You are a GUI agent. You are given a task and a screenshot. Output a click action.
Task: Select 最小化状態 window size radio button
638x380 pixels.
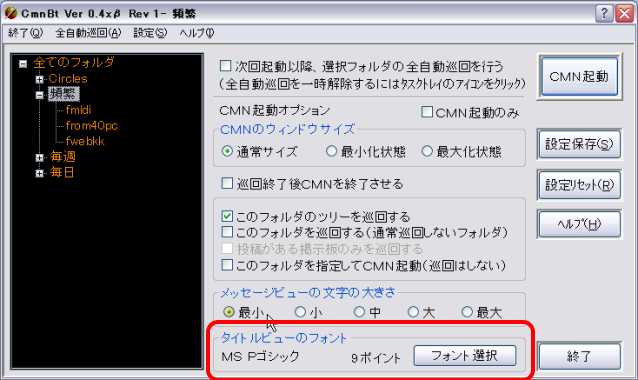(331, 151)
